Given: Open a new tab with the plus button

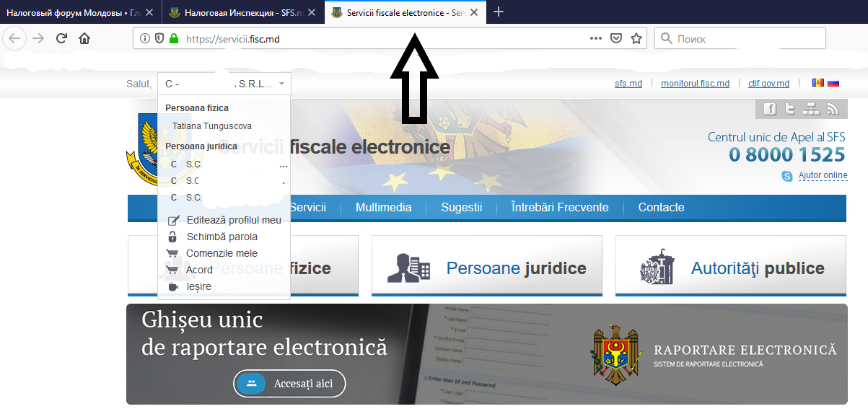Looking at the screenshot, I should (499, 12).
